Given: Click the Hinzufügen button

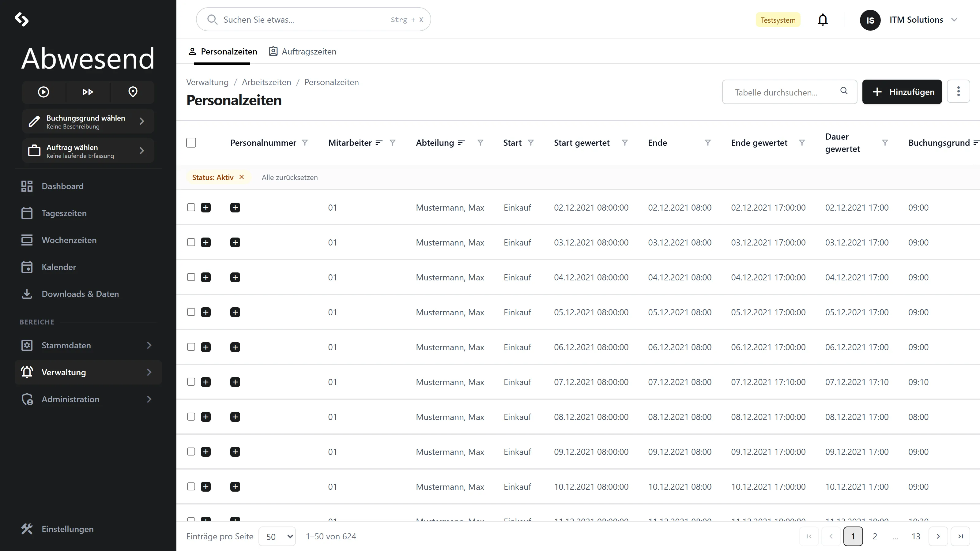Looking at the screenshot, I should click(902, 91).
